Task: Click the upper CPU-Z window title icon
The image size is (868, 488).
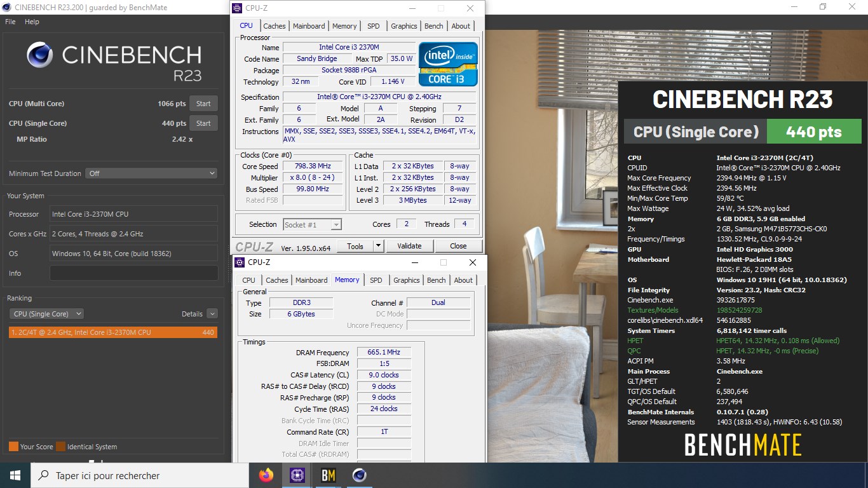Action: click(237, 8)
